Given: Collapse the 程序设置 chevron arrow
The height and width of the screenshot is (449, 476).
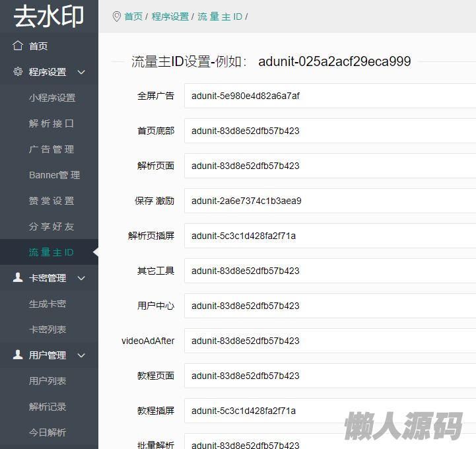Looking at the screenshot, I should (x=81, y=72).
